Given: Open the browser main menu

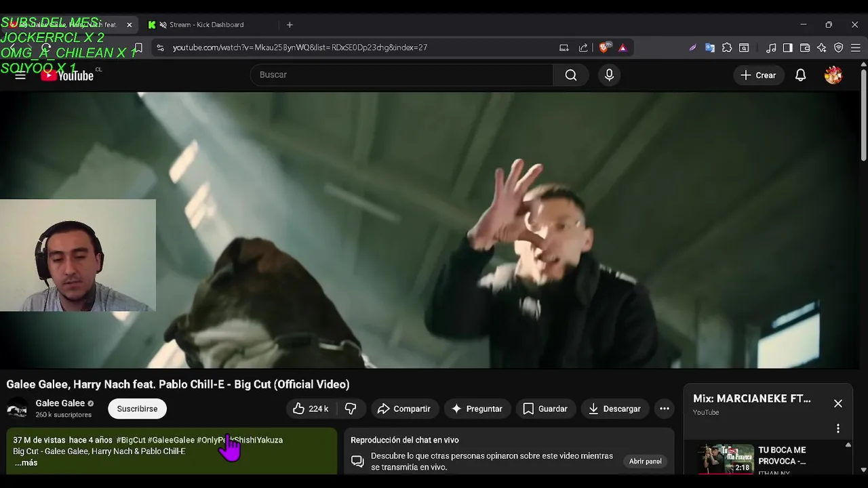Looking at the screenshot, I should click(856, 47).
